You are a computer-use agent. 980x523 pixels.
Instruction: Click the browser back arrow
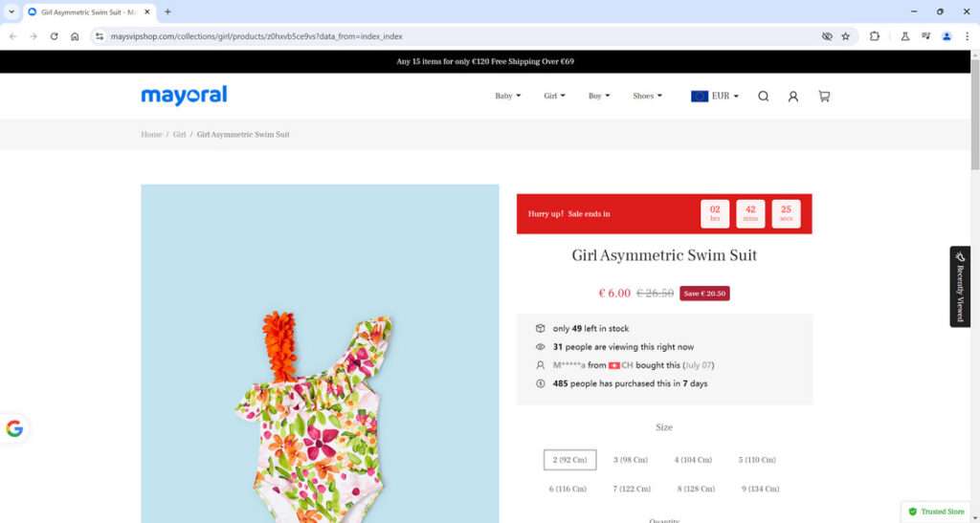coord(13,36)
